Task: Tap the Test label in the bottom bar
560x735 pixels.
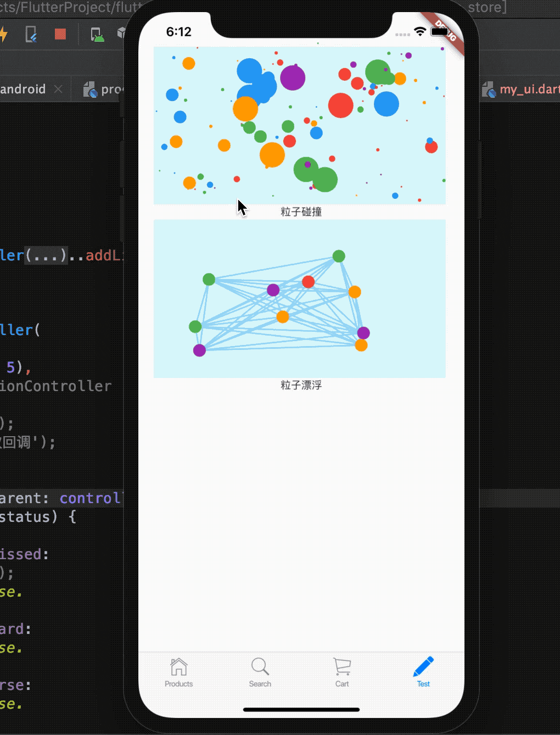Action: pos(423,684)
